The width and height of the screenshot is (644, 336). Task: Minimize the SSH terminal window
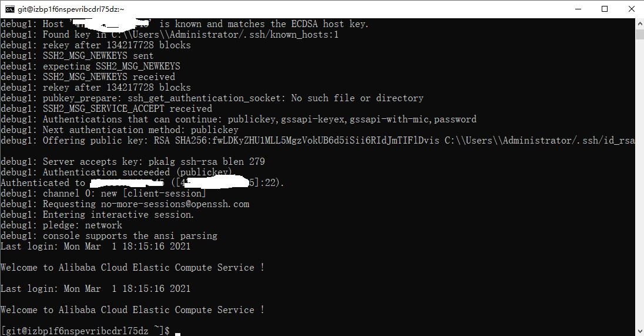[578, 9]
